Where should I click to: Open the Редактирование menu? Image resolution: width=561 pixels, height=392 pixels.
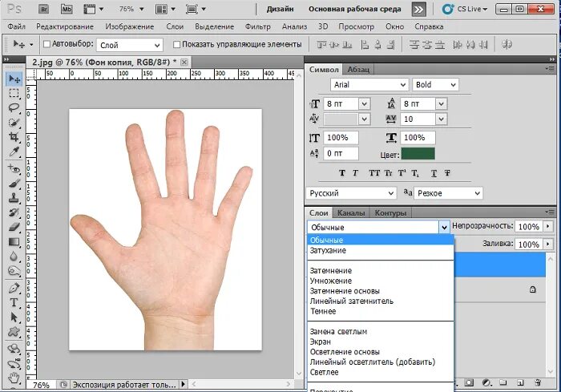[x=65, y=26]
